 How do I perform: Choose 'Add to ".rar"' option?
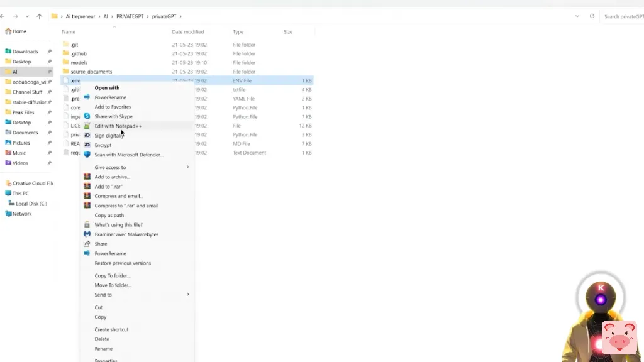(108, 186)
